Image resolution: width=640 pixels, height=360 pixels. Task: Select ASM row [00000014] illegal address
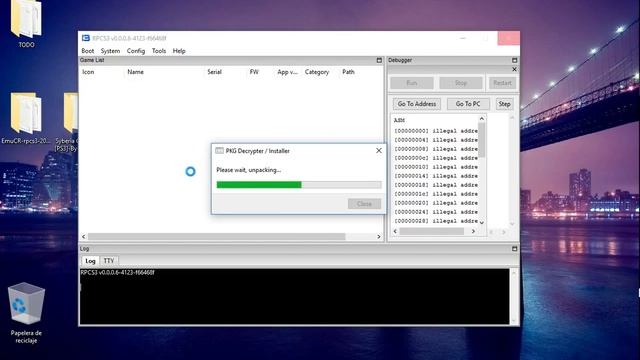[436, 176]
